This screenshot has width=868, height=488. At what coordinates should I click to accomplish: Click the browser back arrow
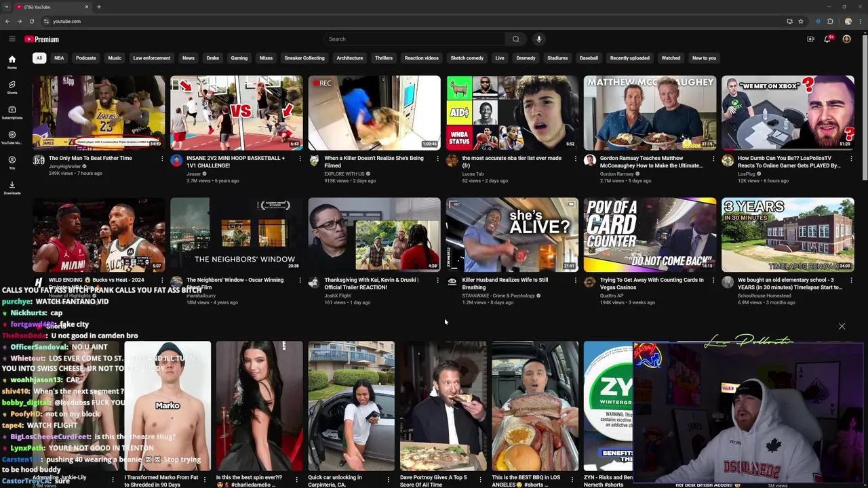[7, 21]
